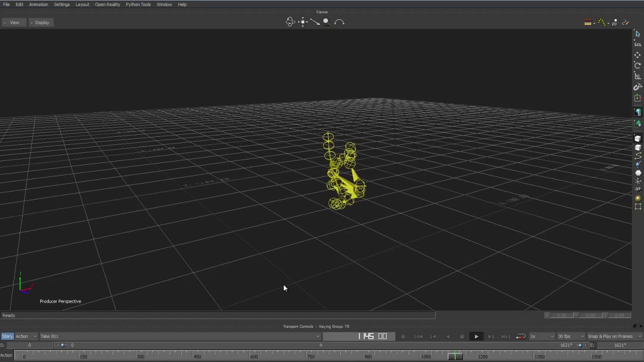The height and width of the screenshot is (362, 644).
Task: Open the Snap & Play on Frames dropdown
Action: point(614,336)
